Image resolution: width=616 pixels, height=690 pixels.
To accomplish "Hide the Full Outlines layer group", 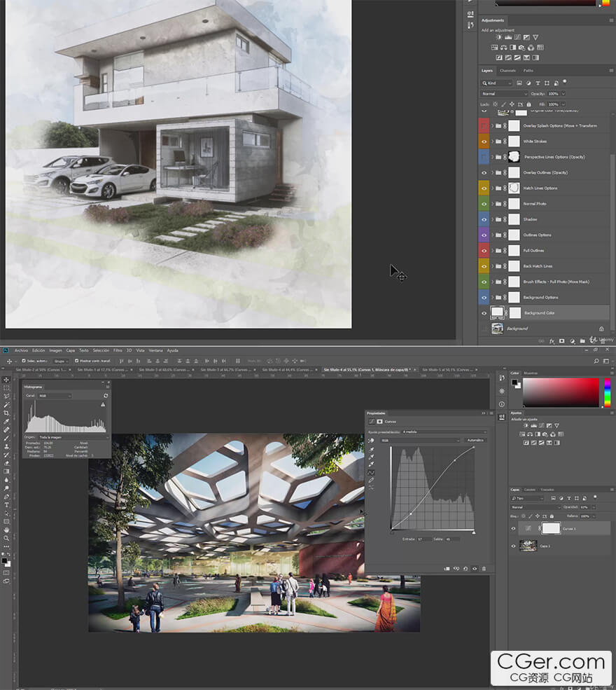I will (484, 251).
